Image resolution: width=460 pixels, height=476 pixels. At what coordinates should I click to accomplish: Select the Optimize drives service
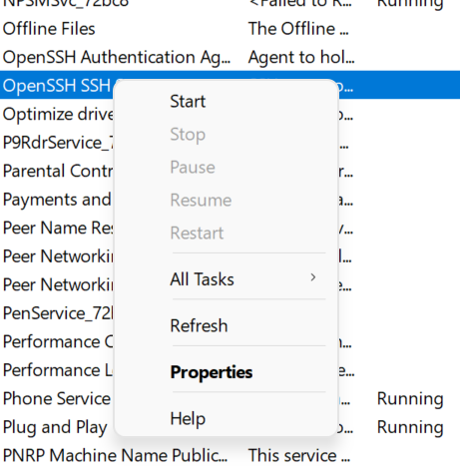click(x=58, y=114)
